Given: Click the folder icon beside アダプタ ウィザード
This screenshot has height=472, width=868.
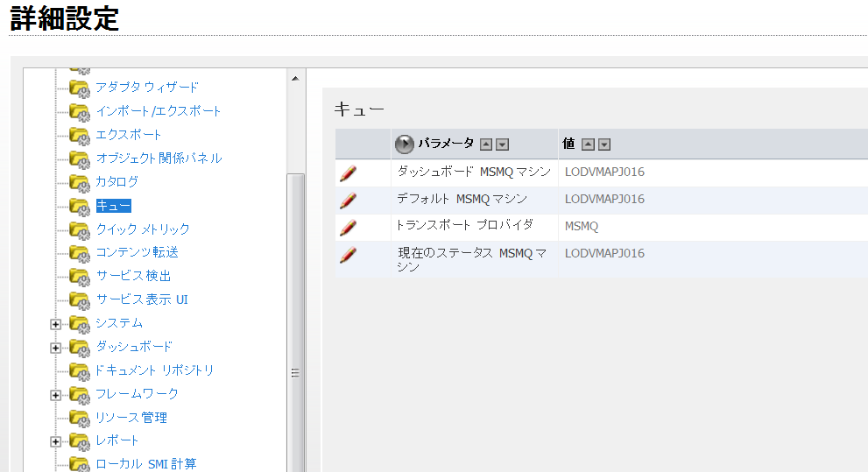Looking at the screenshot, I should tap(80, 88).
